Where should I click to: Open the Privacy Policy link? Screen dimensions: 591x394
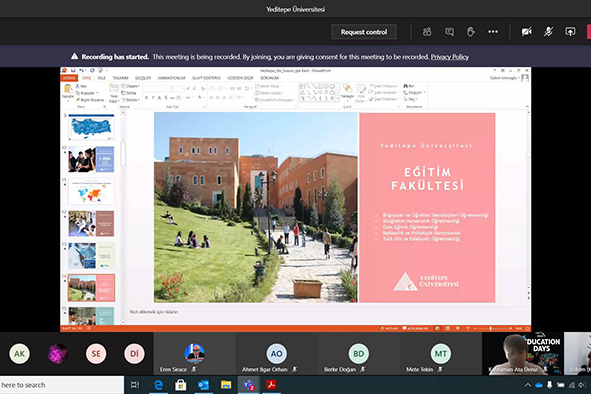(x=450, y=57)
